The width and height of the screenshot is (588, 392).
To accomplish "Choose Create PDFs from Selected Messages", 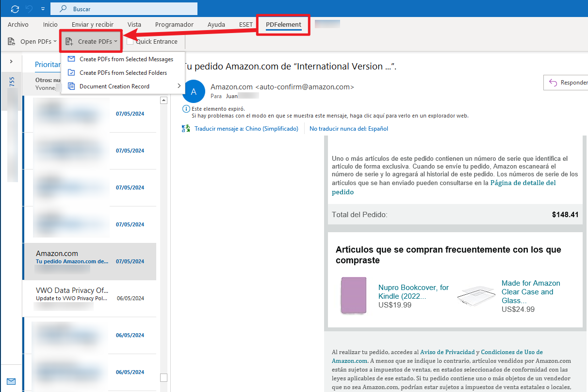I will [x=122, y=59].
